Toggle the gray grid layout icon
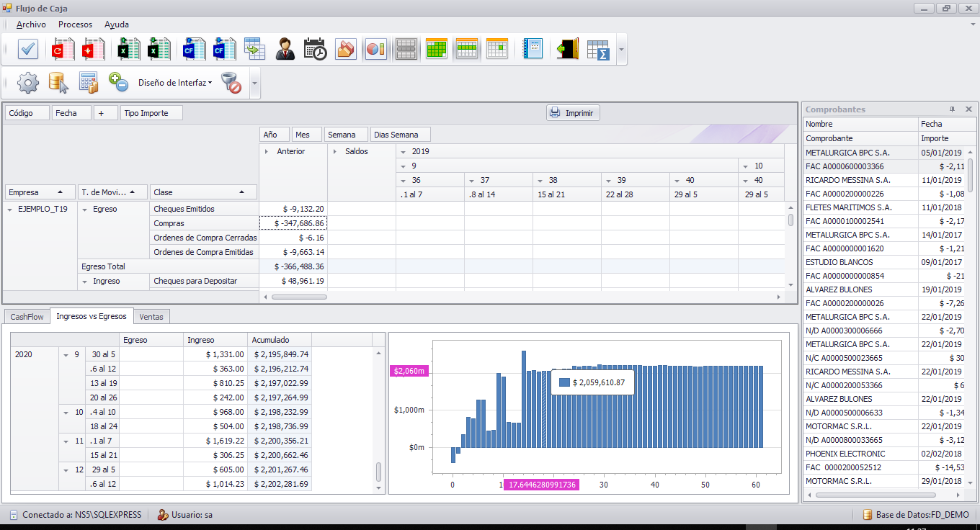 tap(406, 49)
